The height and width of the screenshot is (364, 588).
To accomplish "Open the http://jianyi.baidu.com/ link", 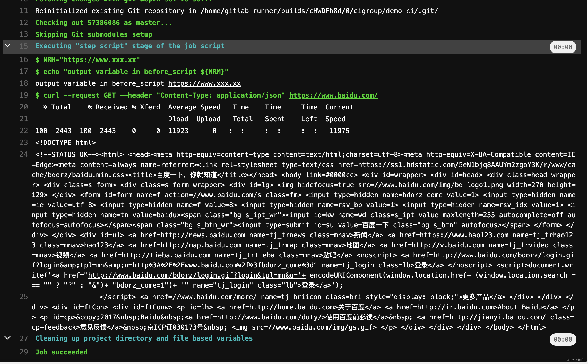I will point(497,317).
